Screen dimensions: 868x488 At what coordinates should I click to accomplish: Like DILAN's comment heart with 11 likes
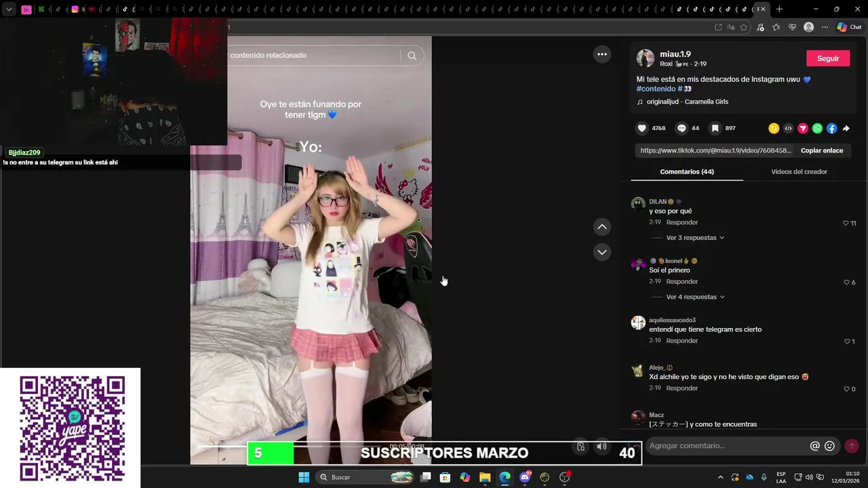(846, 223)
